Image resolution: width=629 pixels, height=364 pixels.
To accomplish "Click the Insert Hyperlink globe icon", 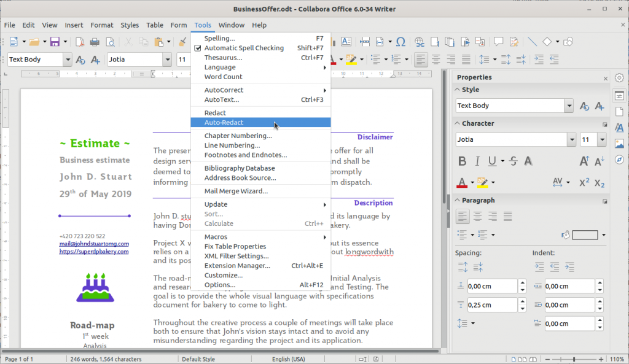I will click(x=419, y=42).
